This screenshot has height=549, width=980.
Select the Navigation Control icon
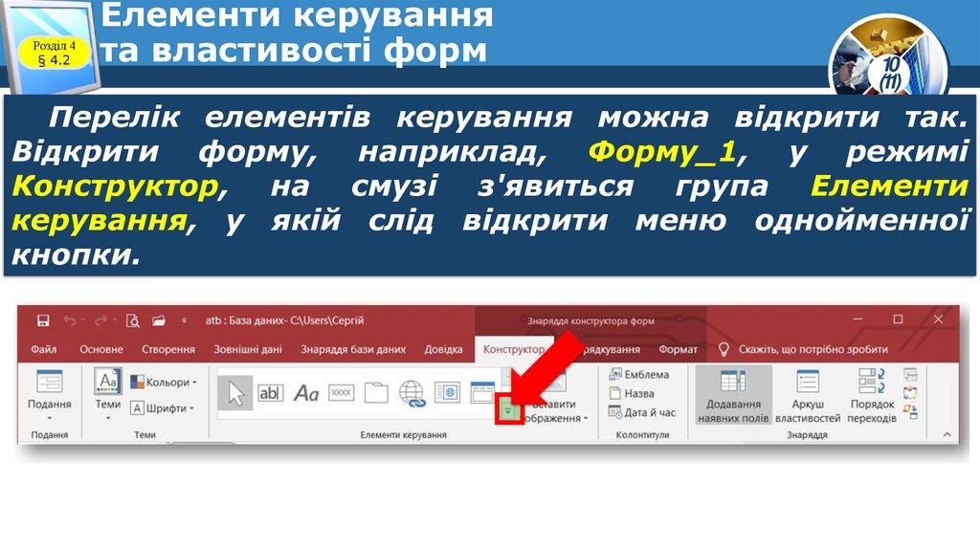(x=482, y=391)
